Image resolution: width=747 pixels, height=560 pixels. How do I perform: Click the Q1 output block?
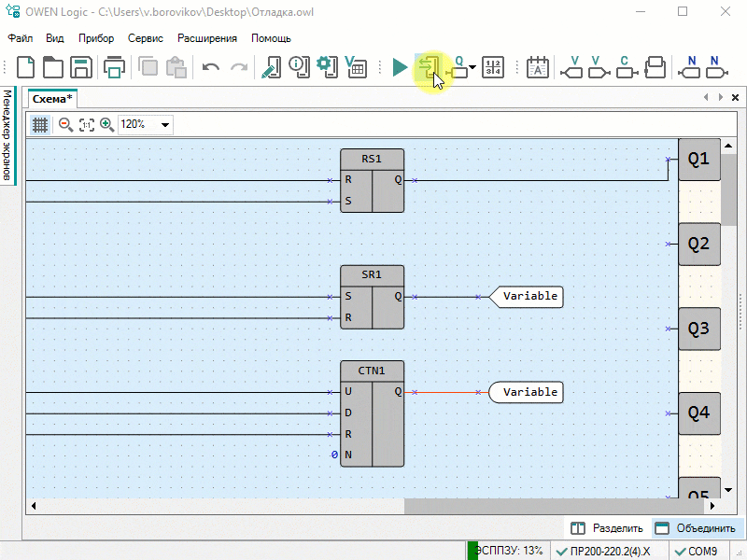point(698,160)
